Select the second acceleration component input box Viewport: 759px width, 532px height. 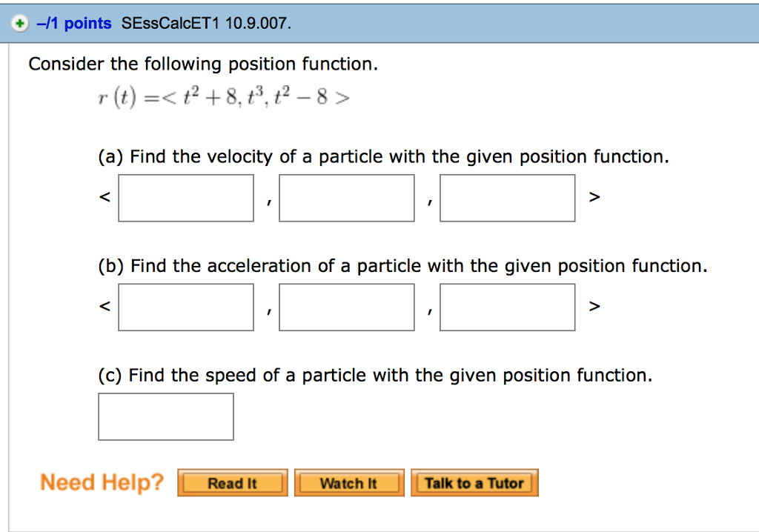point(346,306)
